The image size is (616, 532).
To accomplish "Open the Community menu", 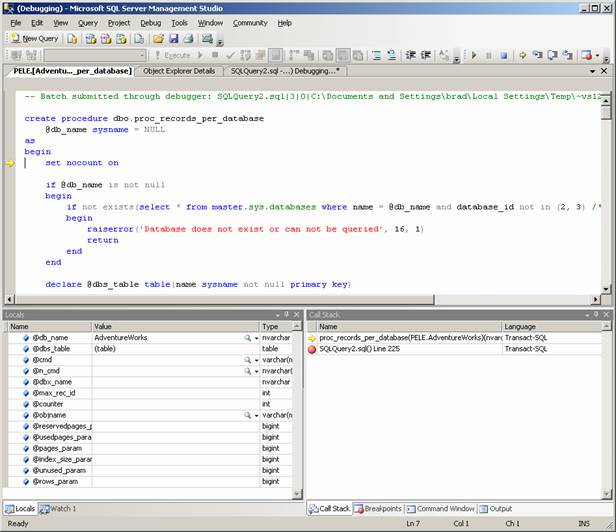I will coord(250,22).
